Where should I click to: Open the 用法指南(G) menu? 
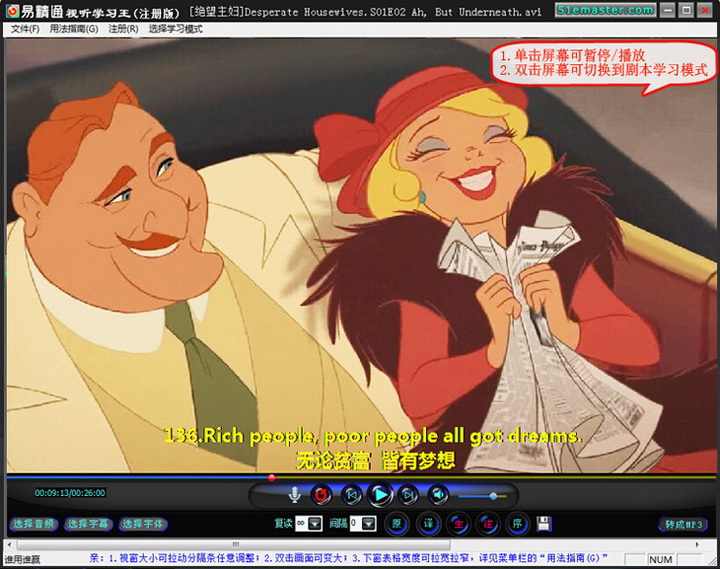[x=74, y=29]
